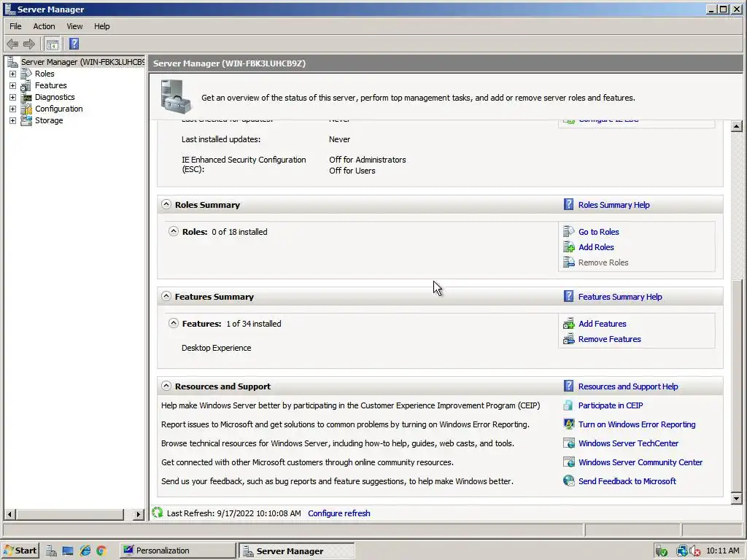Expand the Storage tree node

point(13,120)
